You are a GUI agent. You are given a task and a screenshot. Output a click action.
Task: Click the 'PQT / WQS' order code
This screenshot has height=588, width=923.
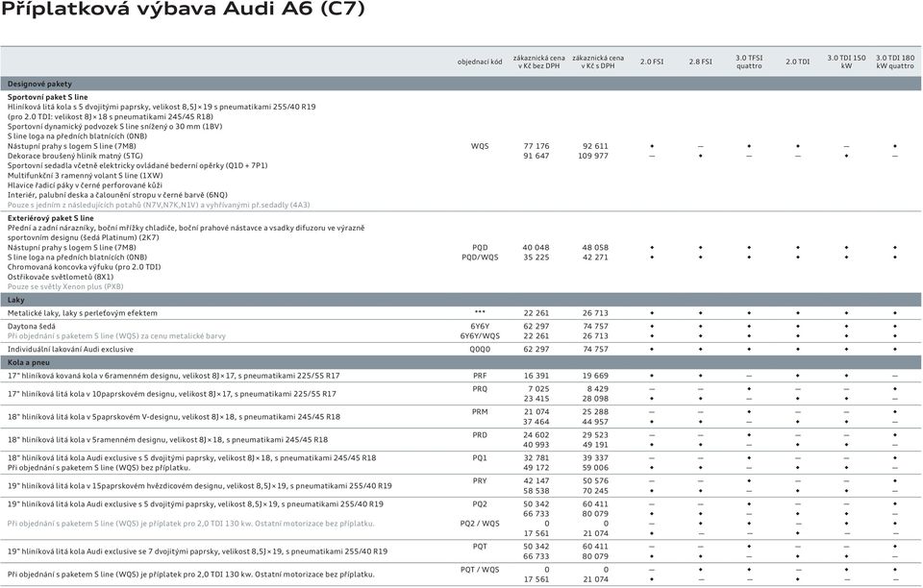coord(480,570)
